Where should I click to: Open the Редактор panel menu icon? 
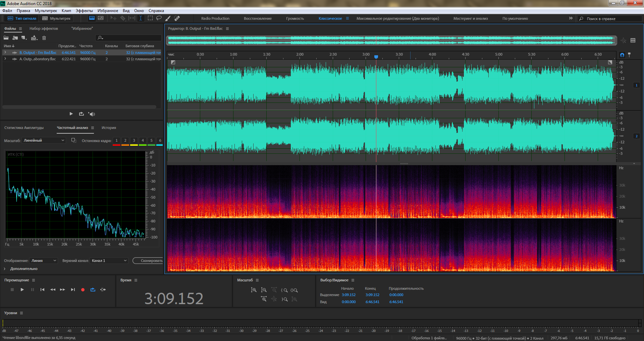coord(227,28)
